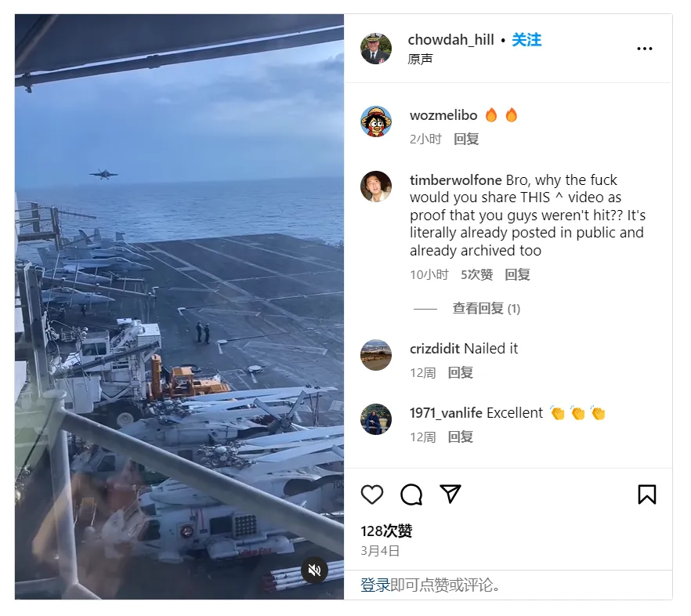This screenshot has width=691, height=616.
Task: Open the comment bubble icon
Action: (411, 494)
